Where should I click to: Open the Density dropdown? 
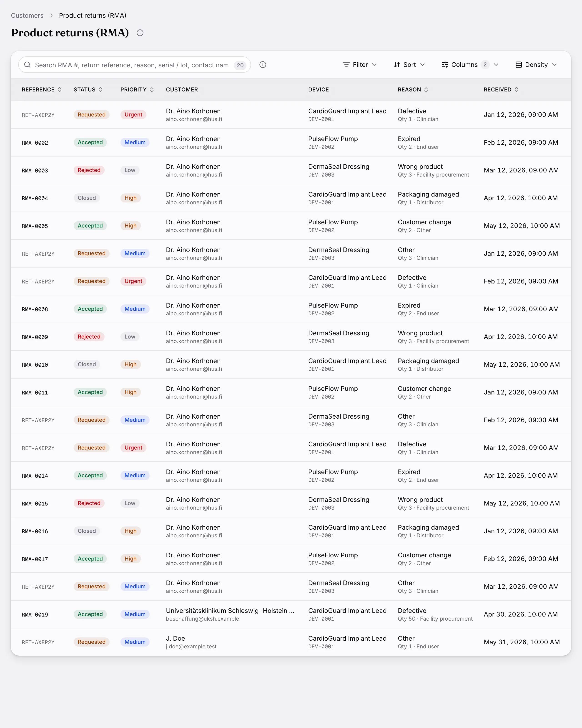(536, 65)
